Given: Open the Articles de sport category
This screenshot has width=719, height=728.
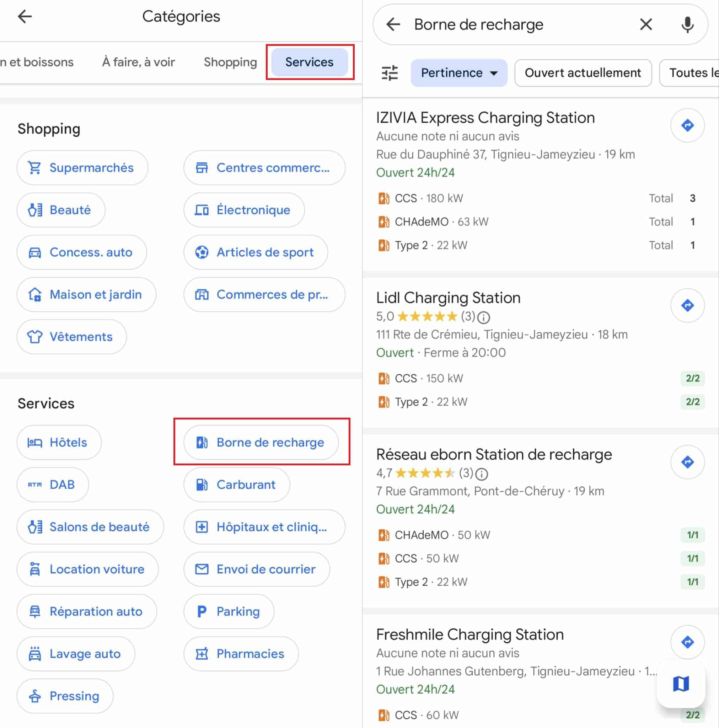Looking at the screenshot, I should (256, 252).
